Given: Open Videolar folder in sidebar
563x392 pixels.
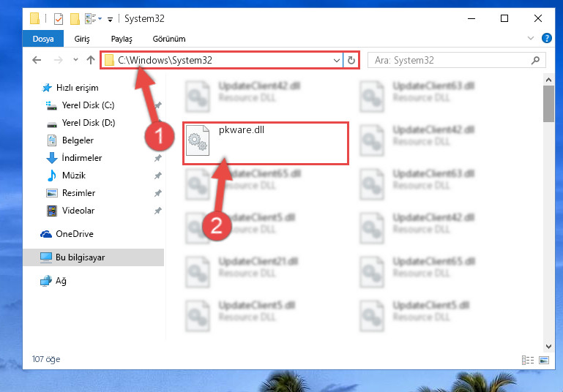Looking at the screenshot, I should tap(78, 211).
